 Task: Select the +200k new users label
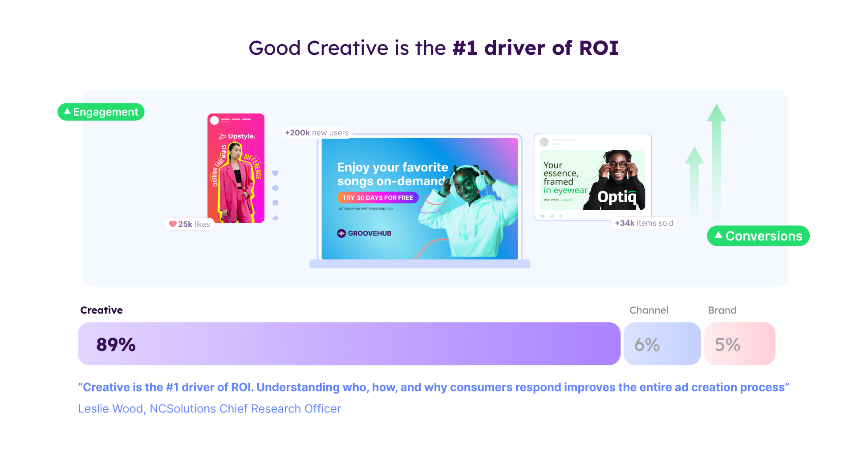tap(316, 133)
